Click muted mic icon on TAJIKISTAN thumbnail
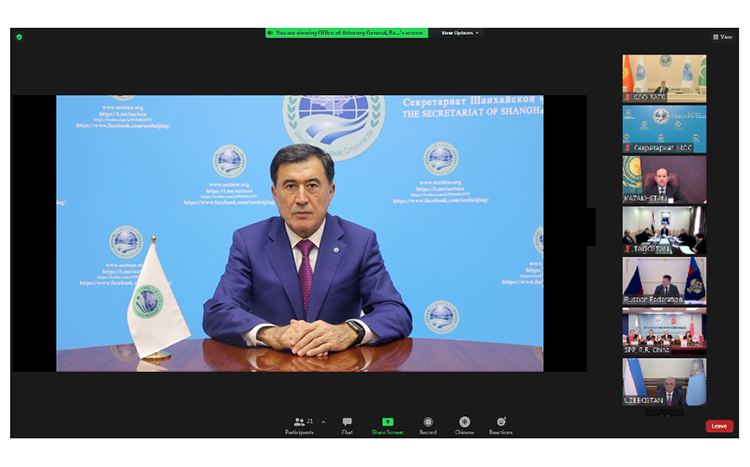This screenshot has width=750, height=467. pyautogui.click(x=627, y=249)
